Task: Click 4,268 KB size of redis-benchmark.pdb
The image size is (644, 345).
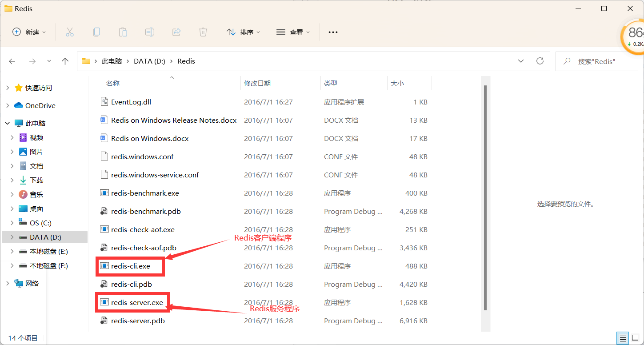Action: 413,211
